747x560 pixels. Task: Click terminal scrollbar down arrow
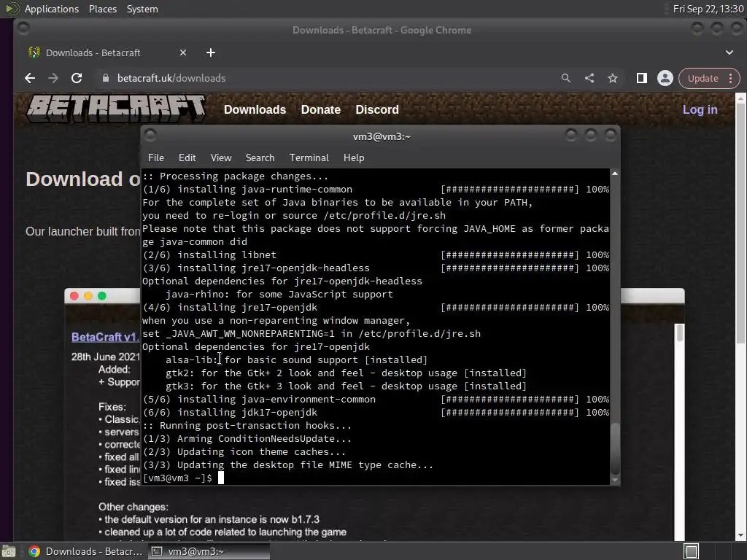615,480
